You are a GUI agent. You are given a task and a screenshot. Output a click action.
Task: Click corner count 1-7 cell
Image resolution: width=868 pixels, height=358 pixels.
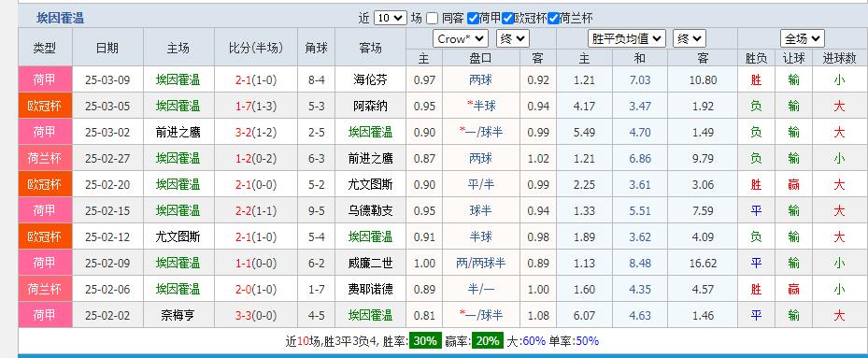(x=316, y=289)
